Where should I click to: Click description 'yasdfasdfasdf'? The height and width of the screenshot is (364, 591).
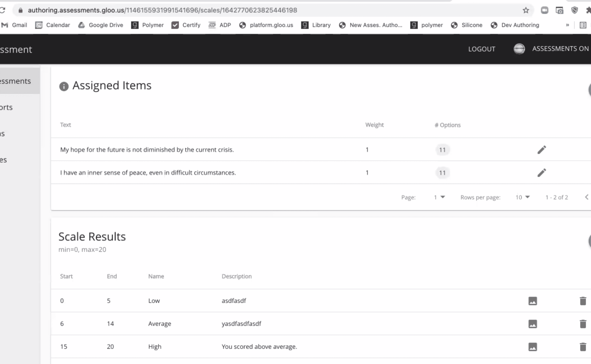pos(241,324)
